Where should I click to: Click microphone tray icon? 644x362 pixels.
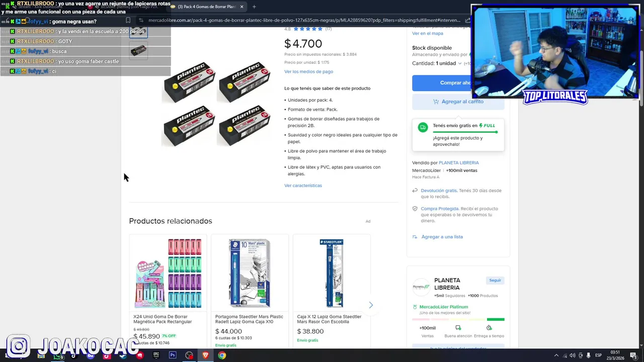pos(588,355)
